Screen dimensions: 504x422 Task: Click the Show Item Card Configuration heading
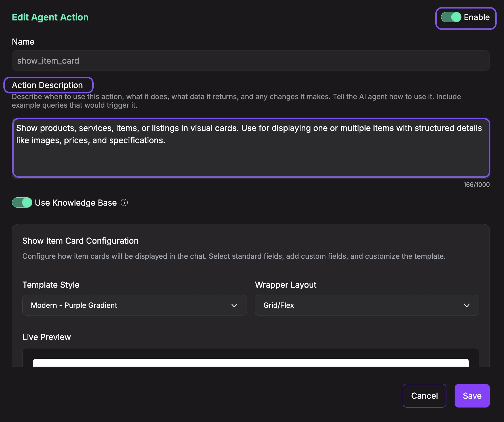80,241
